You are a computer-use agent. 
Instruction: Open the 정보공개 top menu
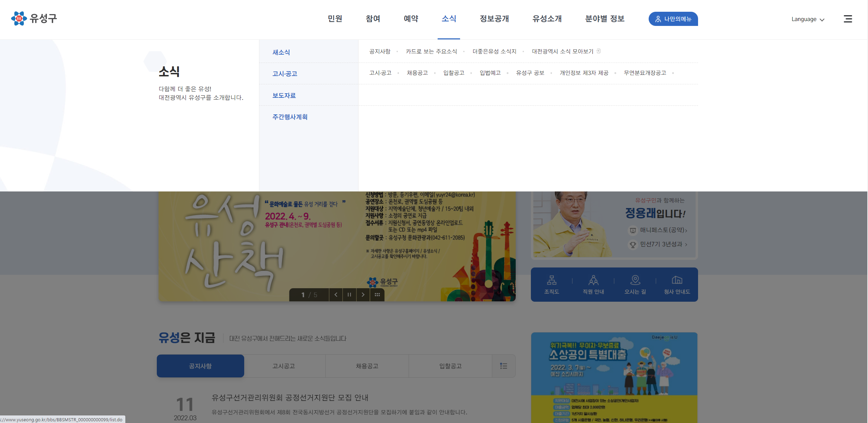coord(494,19)
